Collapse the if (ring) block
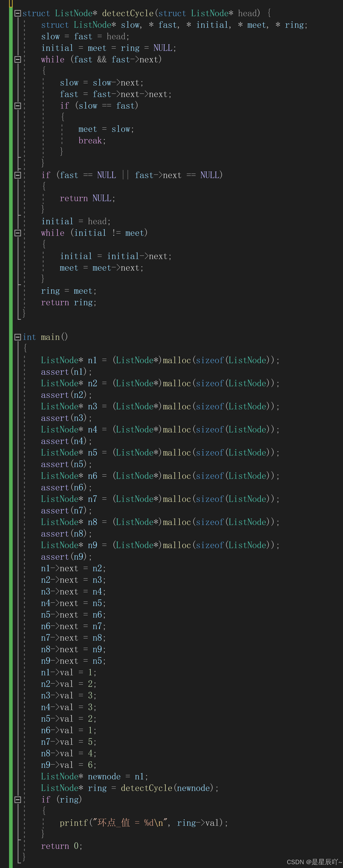 click(18, 799)
